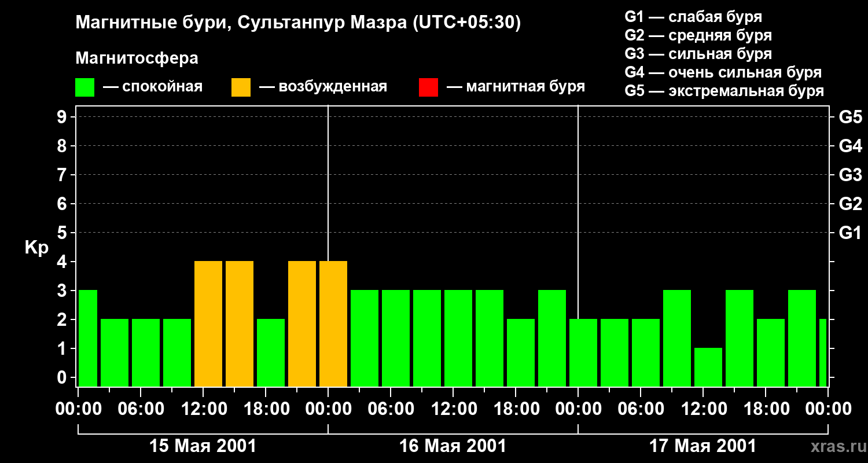This screenshot has height=463, width=868.
Task: Click the G2 marker on the right axis
Action: point(850,204)
